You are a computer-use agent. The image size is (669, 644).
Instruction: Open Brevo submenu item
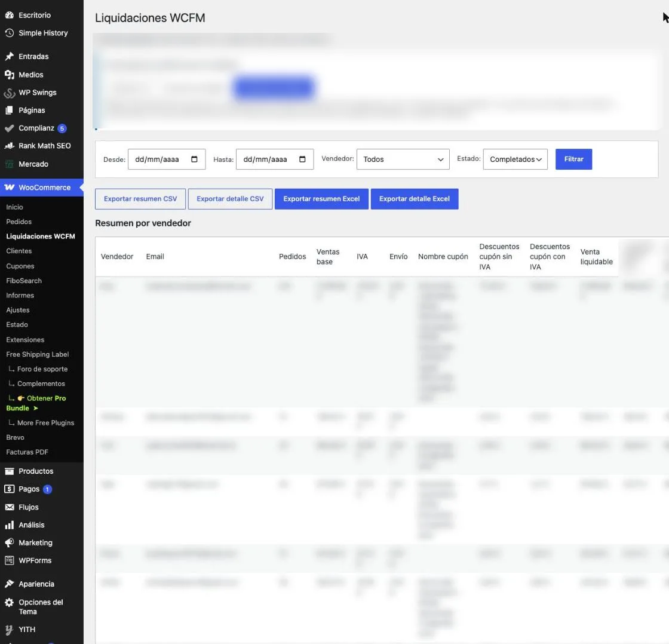pos(15,437)
